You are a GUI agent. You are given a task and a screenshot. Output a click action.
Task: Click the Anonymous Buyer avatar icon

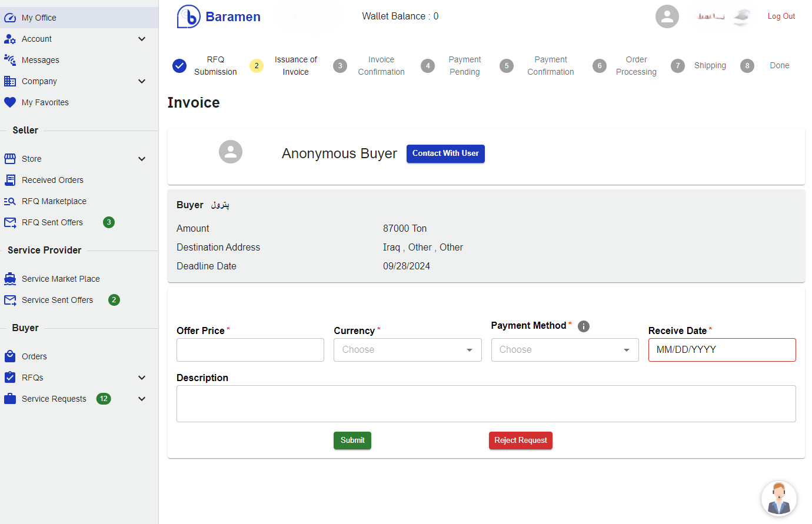231,152
